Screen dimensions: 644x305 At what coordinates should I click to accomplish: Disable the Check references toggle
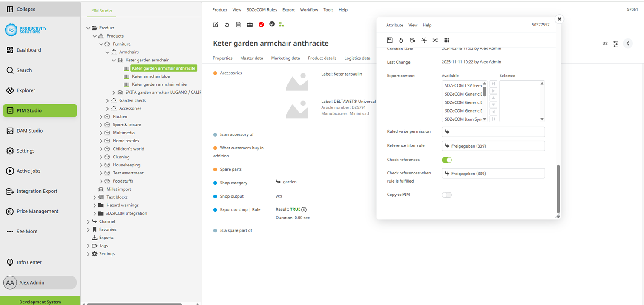pos(446,160)
